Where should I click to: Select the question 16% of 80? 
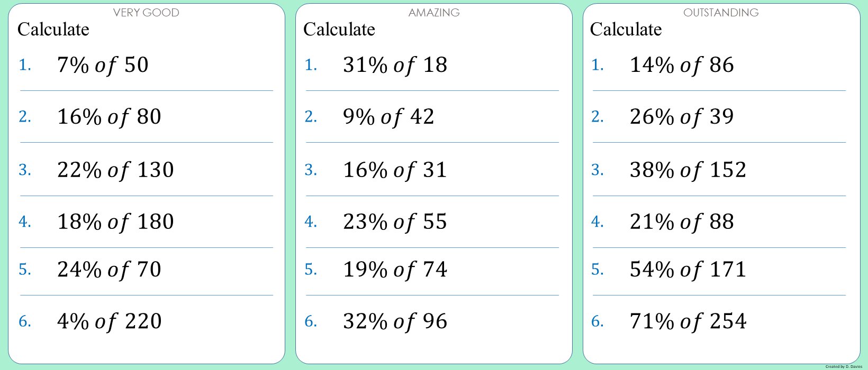[109, 117]
